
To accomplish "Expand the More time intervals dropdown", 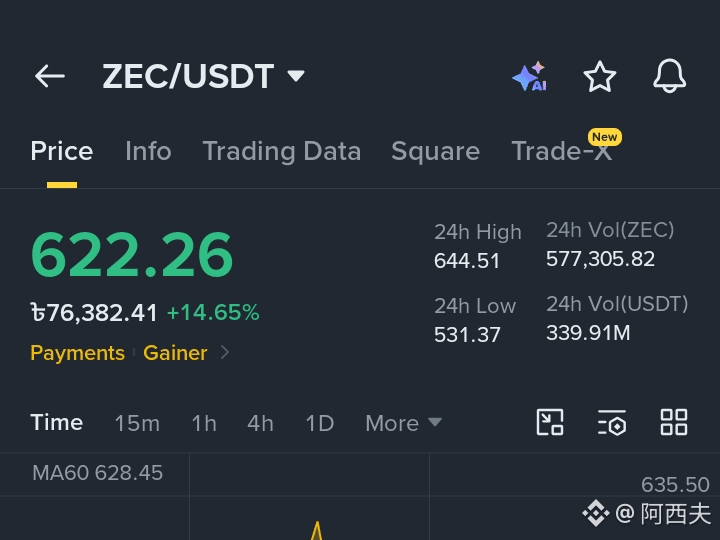I will pyautogui.click(x=403, y=423).
